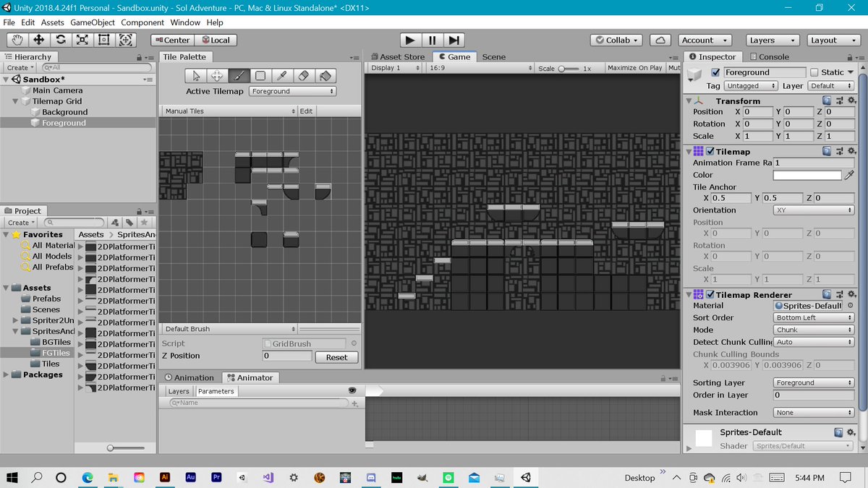This screenshot has height=488, width=868.
Task: Select the Scale tool in the toolbar
Action: (82, 40)
